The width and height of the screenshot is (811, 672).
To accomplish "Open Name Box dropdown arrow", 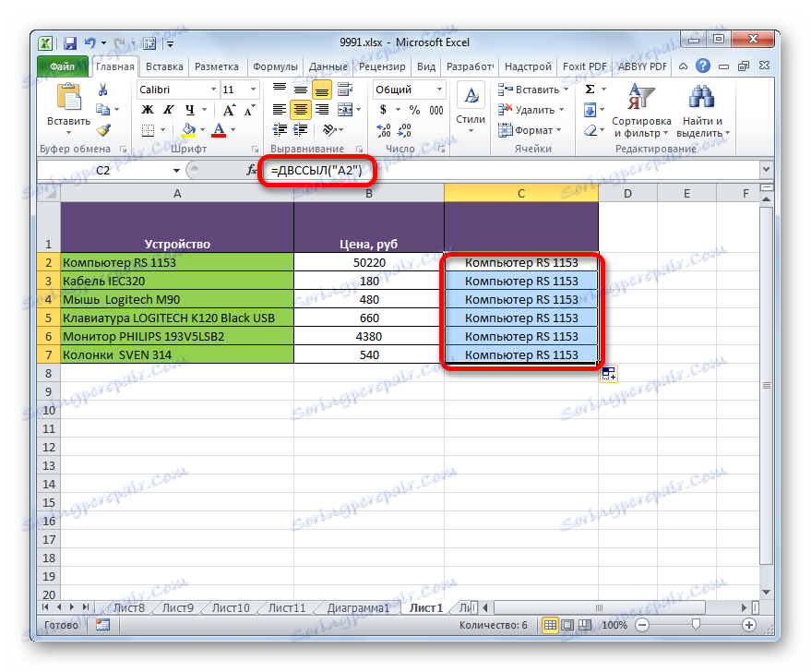I will 176,170.
